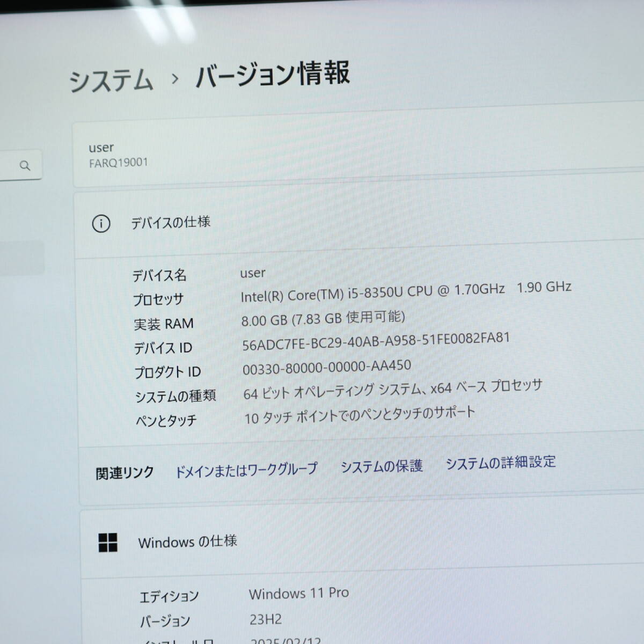Screen dimensions: 644x644
Task: Click the エディション label
Action: (x=169, y=597)
